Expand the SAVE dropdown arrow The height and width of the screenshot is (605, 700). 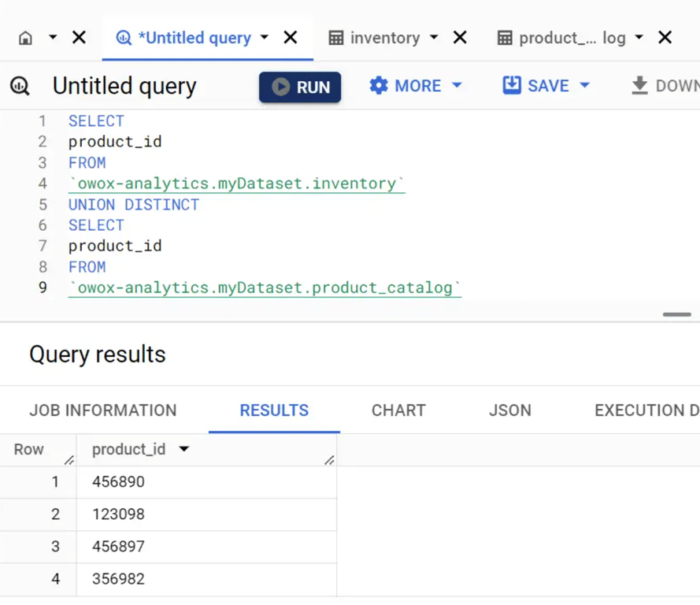point(585,85)
